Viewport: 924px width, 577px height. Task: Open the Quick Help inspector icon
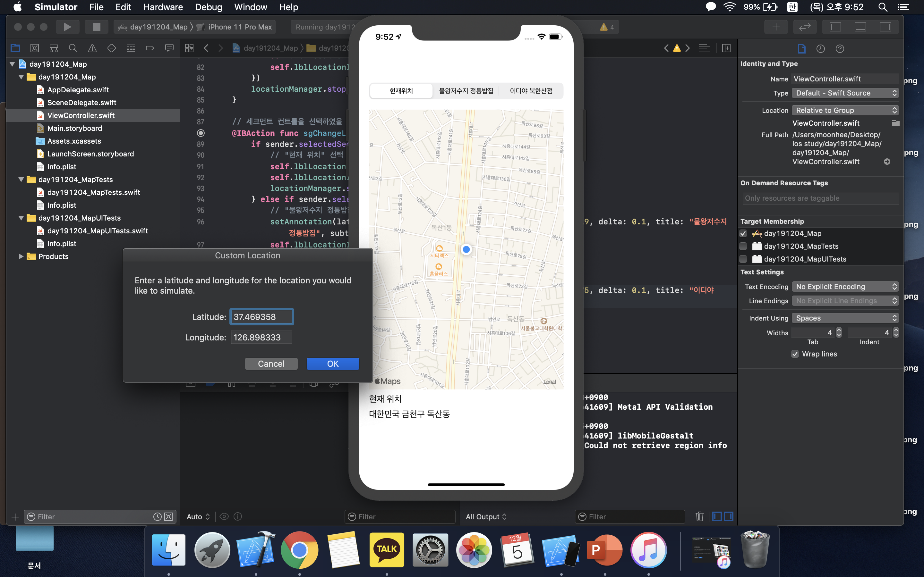[x=840, y=48]
